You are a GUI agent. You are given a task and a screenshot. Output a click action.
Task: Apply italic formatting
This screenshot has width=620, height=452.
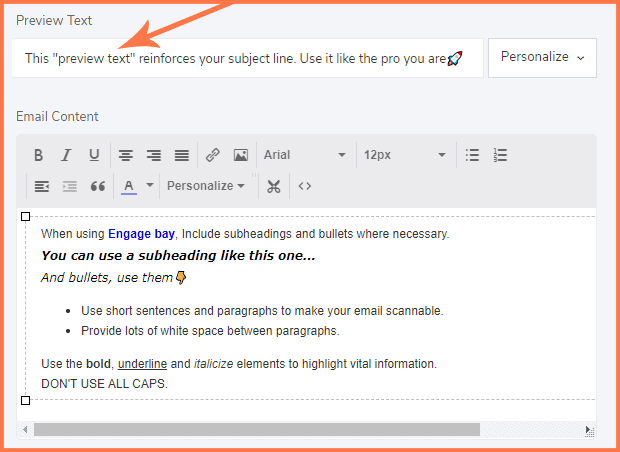pos(66,155)
